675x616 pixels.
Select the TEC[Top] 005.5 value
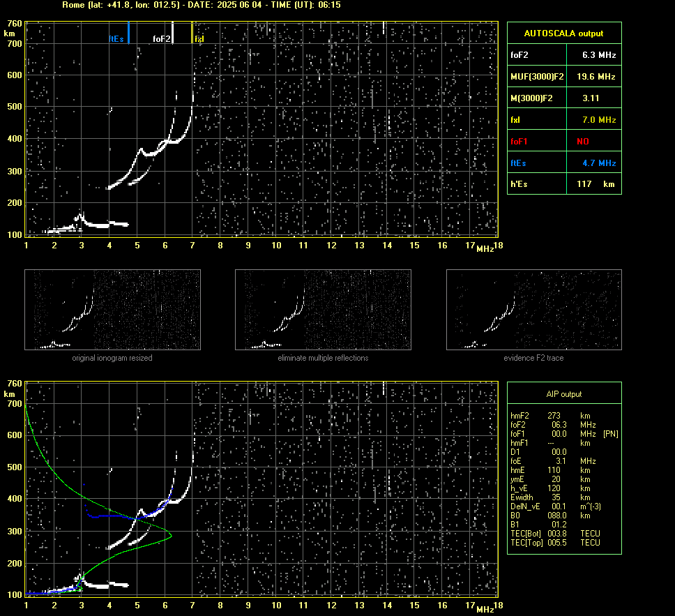click(x=556, y=542)
